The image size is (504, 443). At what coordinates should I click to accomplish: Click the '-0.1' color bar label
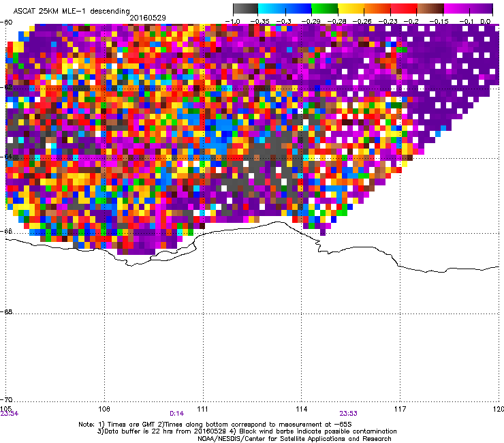pos(467,22)
